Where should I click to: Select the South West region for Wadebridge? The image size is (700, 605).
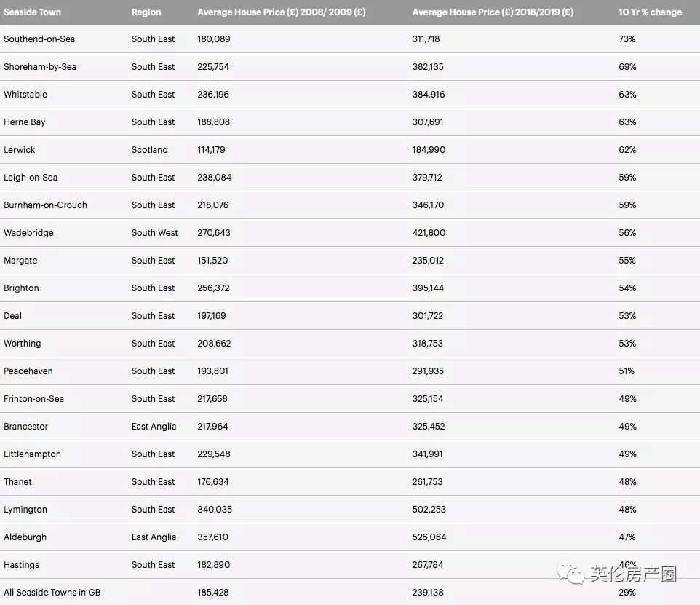coord(155,233)
